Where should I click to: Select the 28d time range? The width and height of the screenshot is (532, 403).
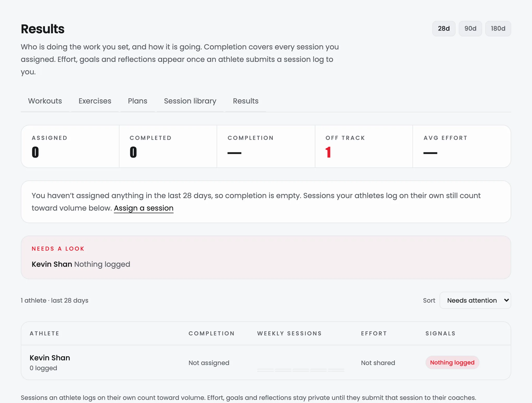point(444,29)
